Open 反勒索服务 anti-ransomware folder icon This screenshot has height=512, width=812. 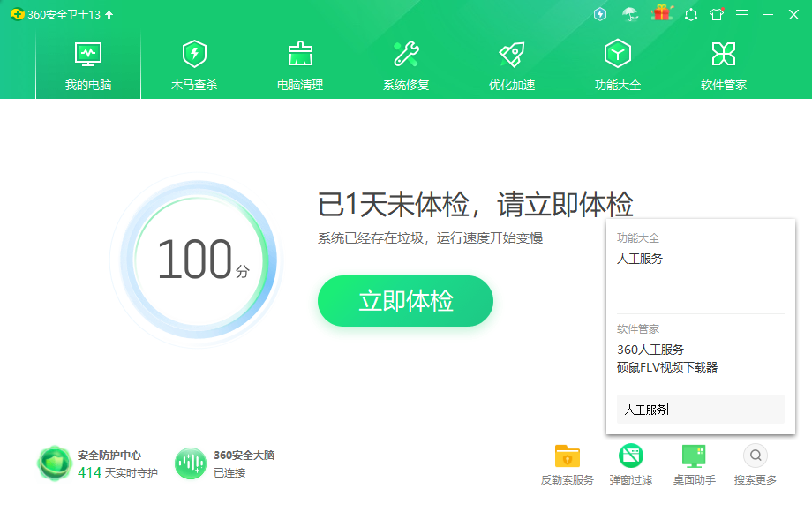pyautogui.click(x=568, y=456)
